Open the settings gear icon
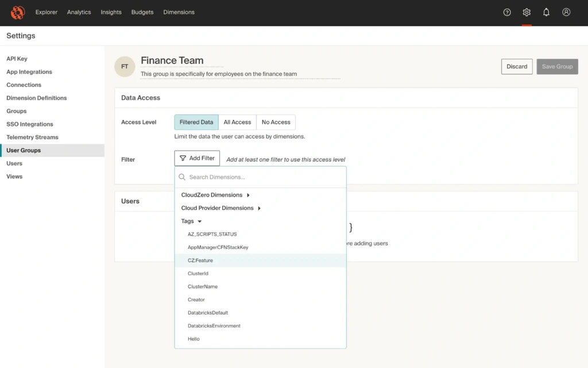 click(x=527, y=13)
